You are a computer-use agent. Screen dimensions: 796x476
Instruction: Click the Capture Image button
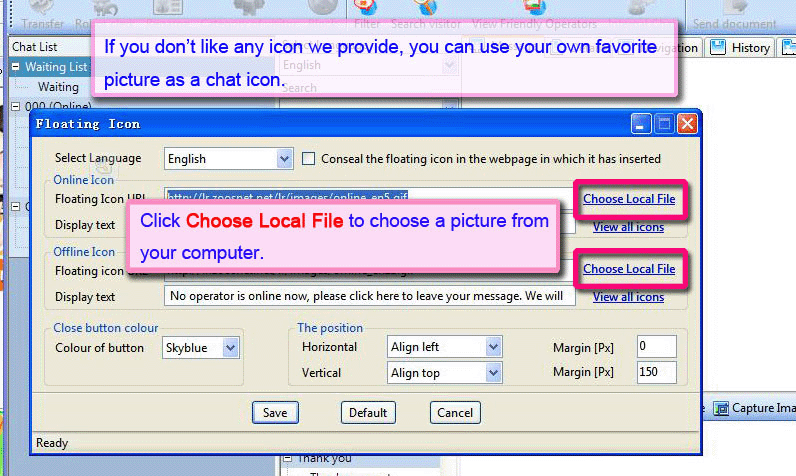tap(754, 408)
